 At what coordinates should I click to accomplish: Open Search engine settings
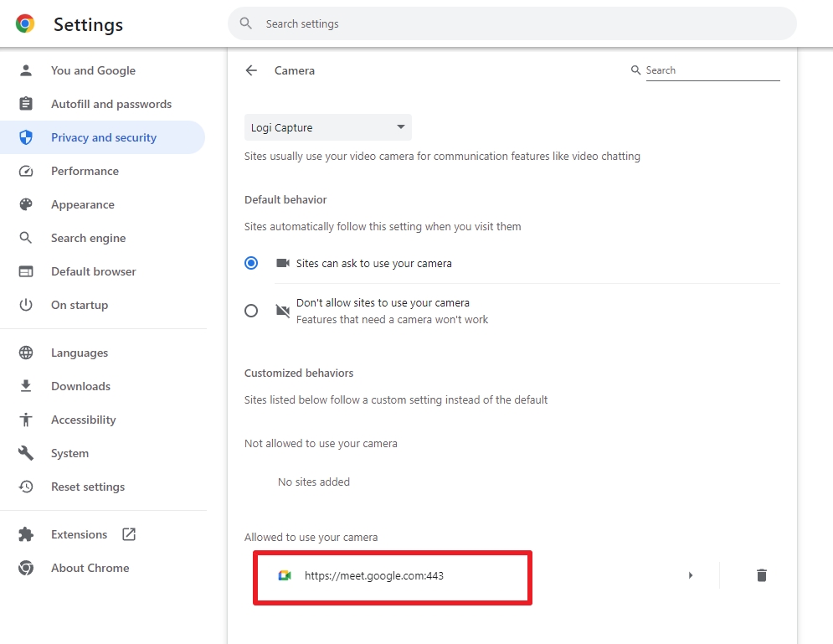88,238
